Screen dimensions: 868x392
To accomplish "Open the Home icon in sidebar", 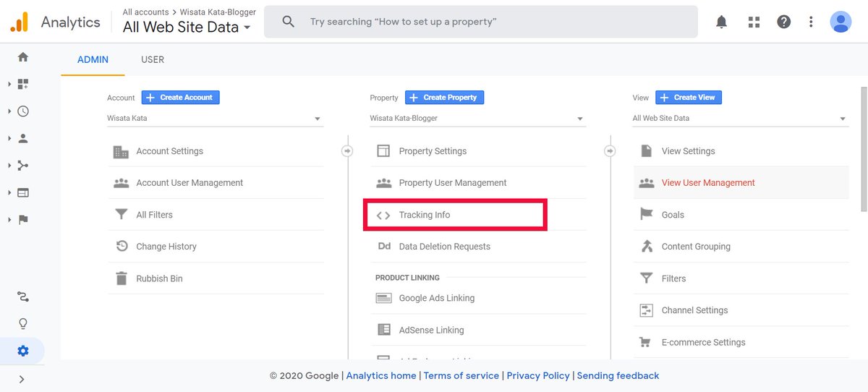I will [23, 57].
